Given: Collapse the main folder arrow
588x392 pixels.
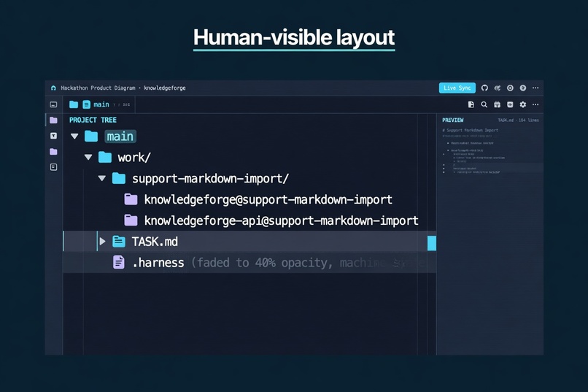Looking at the screenshot, I should [74, 137].
